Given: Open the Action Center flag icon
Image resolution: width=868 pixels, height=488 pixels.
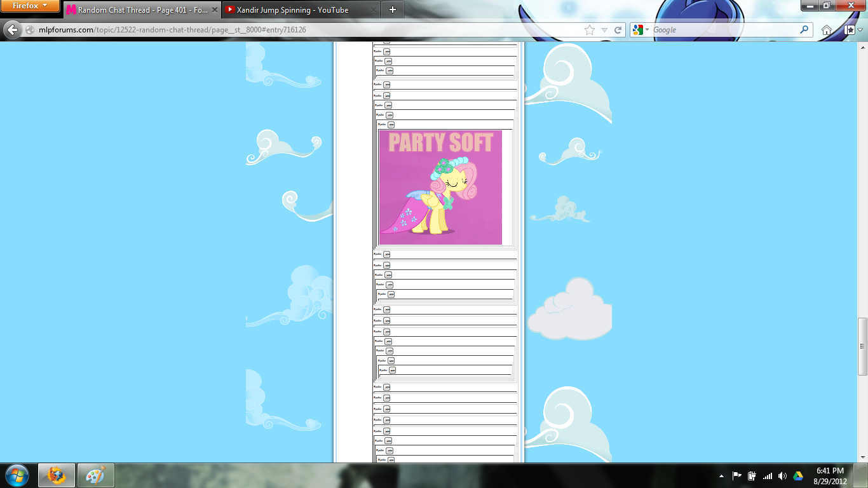Looking at the screenshot, I should [x=737, y=475].
